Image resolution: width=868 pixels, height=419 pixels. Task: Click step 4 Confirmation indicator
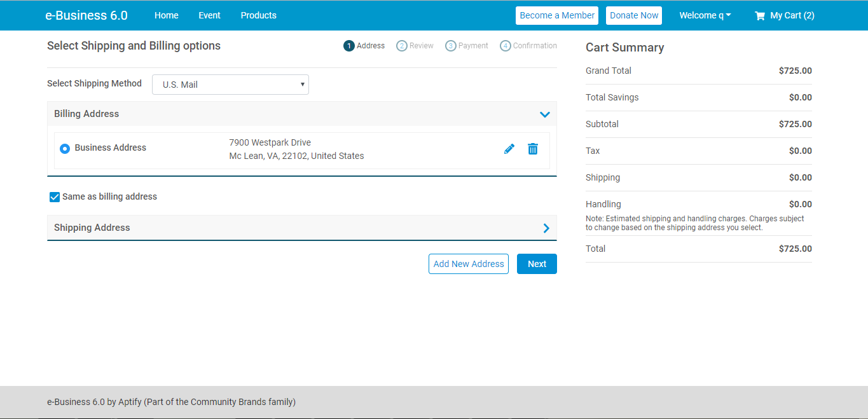click(x=528, y=46)
